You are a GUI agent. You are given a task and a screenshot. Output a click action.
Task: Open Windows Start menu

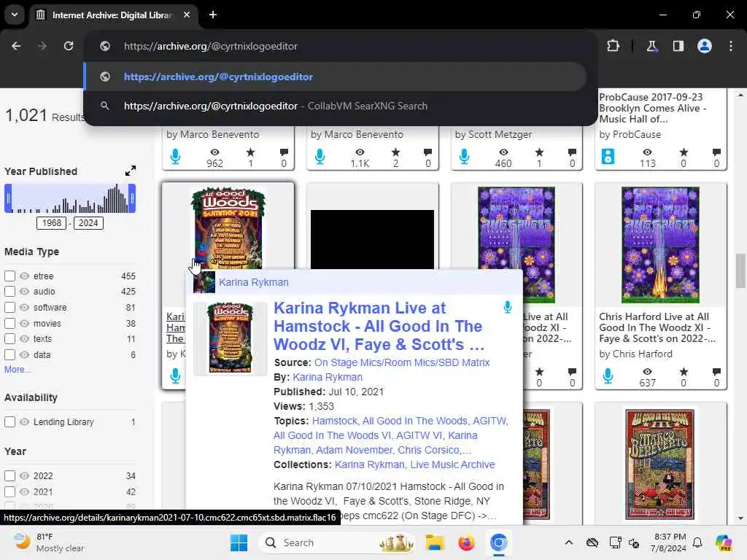(239, 542)
